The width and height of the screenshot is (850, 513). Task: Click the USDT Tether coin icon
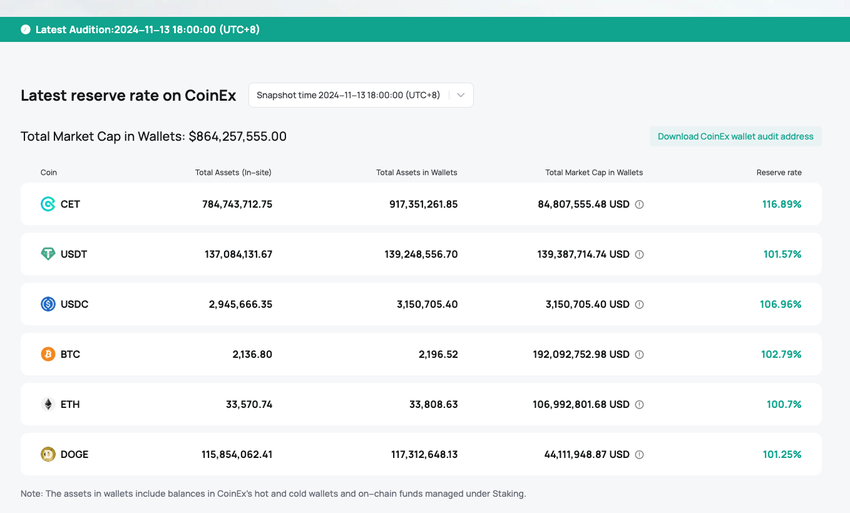tap(48, 254)
